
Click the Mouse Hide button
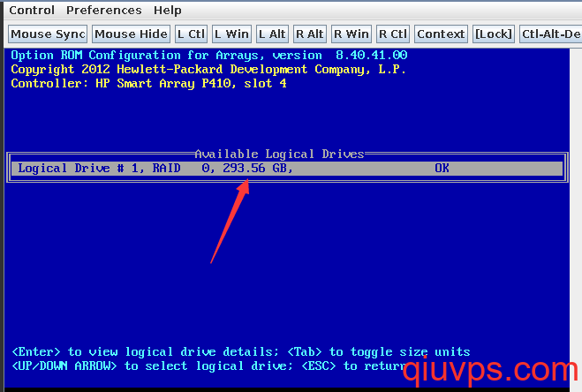click(131, 34)
